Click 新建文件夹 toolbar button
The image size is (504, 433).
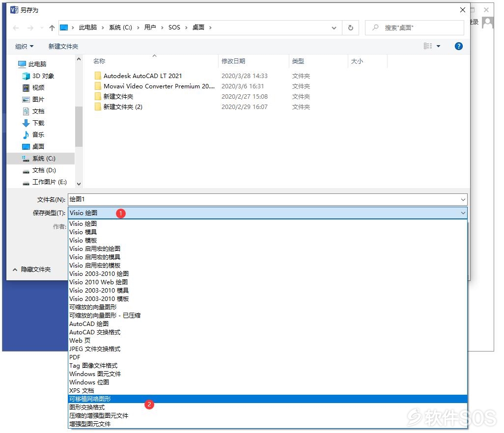[x=63, y=46]
